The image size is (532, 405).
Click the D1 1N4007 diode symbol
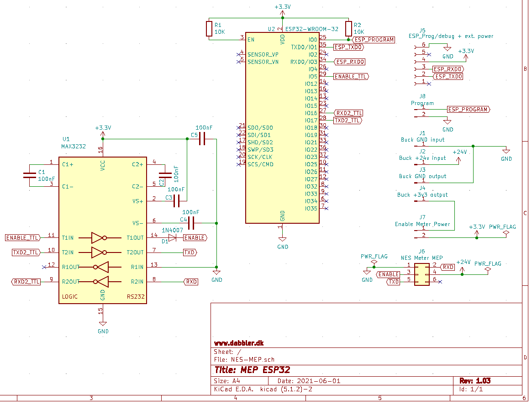click(x=172, y=237)
